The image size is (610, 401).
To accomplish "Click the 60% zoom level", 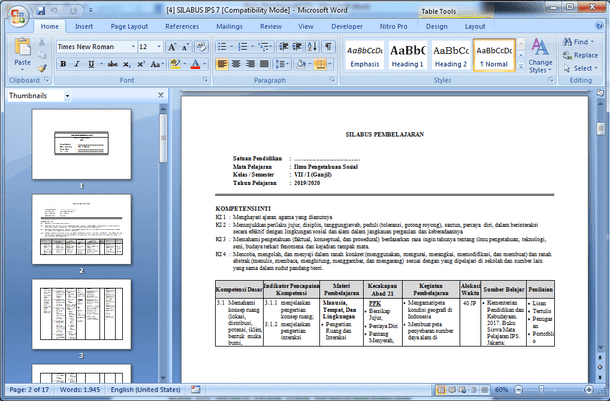I will [x=501, y=390].
